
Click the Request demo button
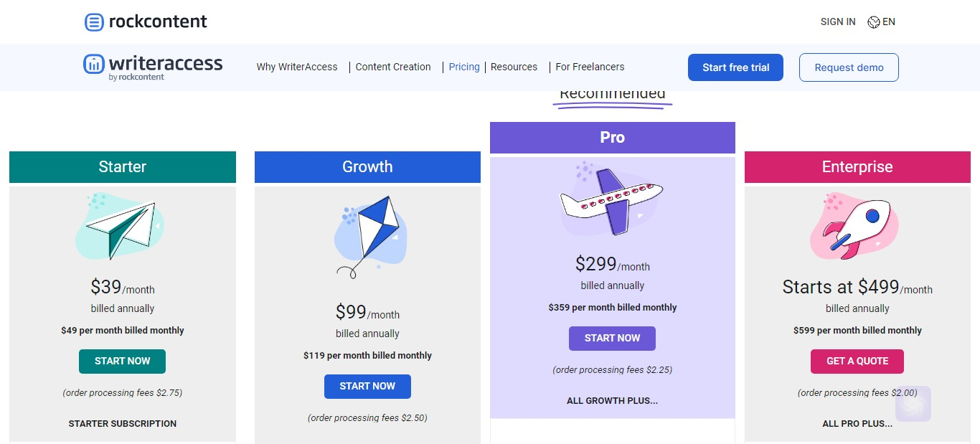[x=849, y=67]
